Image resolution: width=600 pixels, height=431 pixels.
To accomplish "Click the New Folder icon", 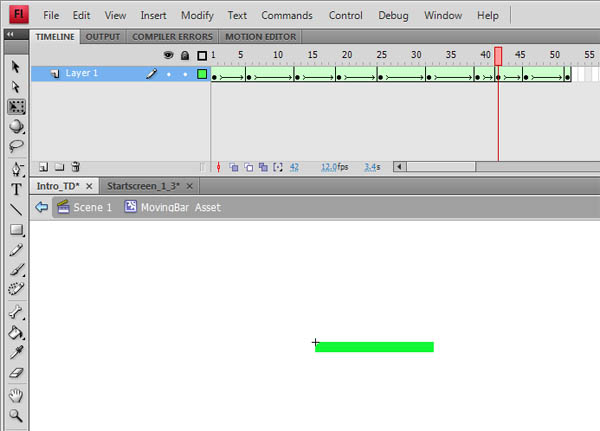I will pos(59,167).
